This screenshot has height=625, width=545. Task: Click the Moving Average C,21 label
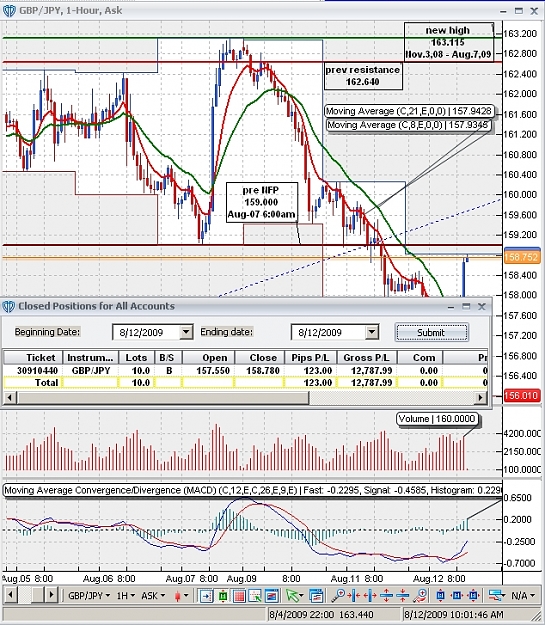pos(409,111)
